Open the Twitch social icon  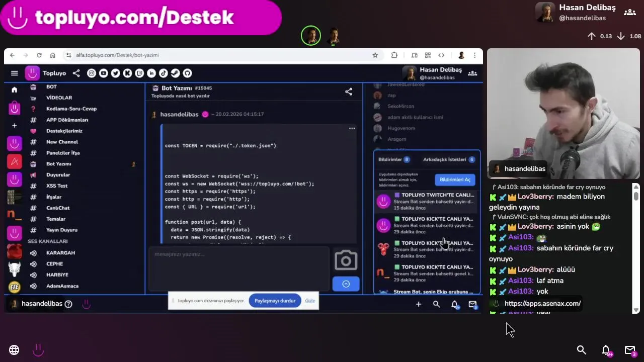click(139, 73)
